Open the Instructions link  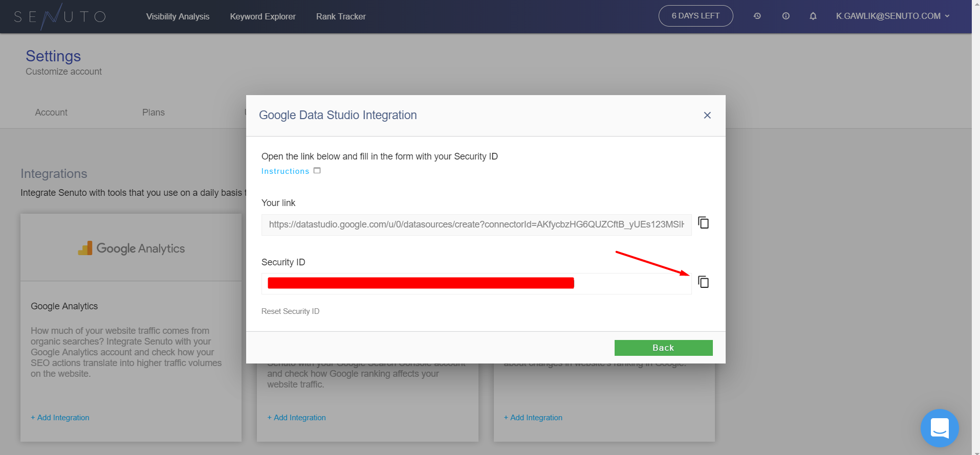point(285,171)
